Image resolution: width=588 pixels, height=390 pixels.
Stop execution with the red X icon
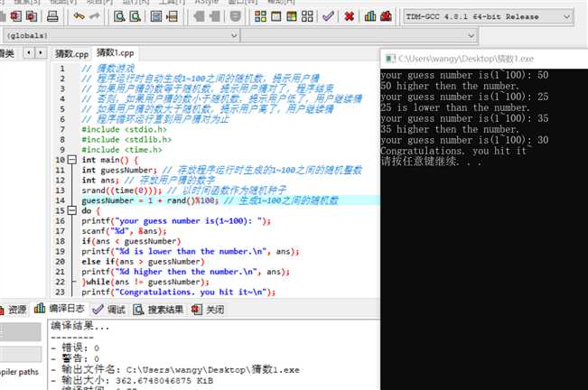click(x=350, y=16)
